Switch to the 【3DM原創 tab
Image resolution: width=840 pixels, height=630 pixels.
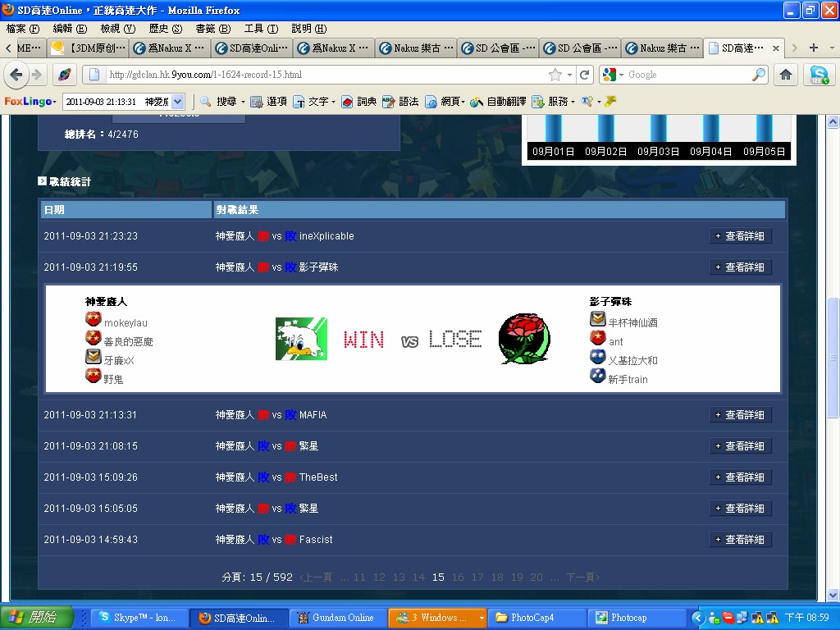[88, 48]
